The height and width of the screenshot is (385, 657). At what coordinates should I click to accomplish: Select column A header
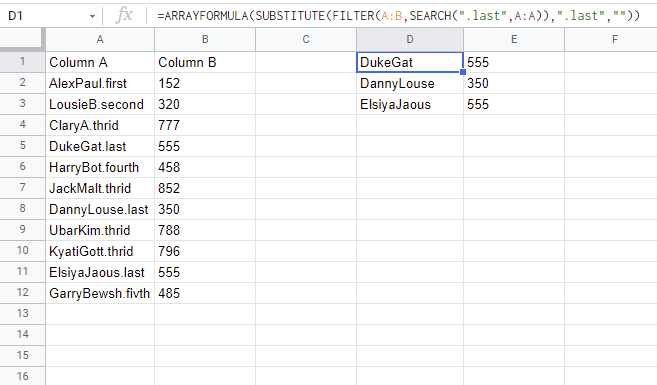(100, 39)
